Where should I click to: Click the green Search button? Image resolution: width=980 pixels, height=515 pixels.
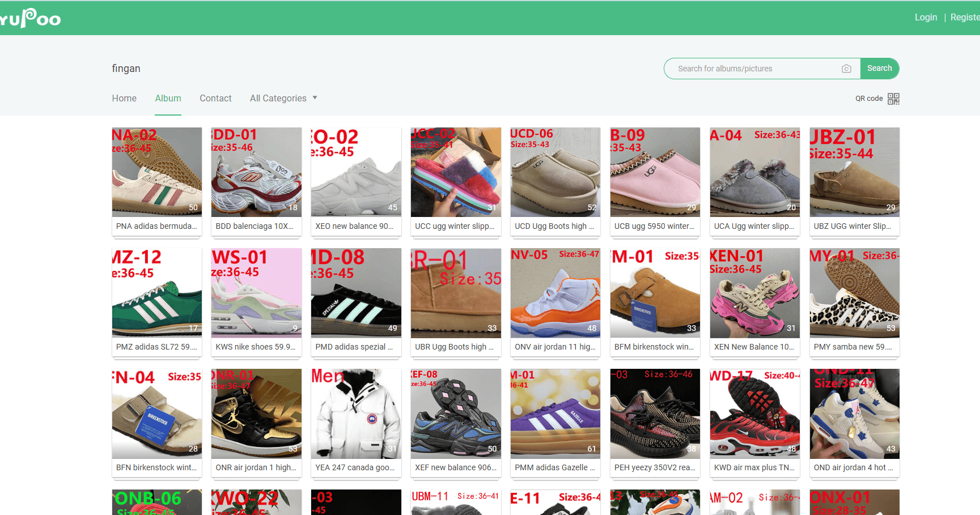coord(880,69)
